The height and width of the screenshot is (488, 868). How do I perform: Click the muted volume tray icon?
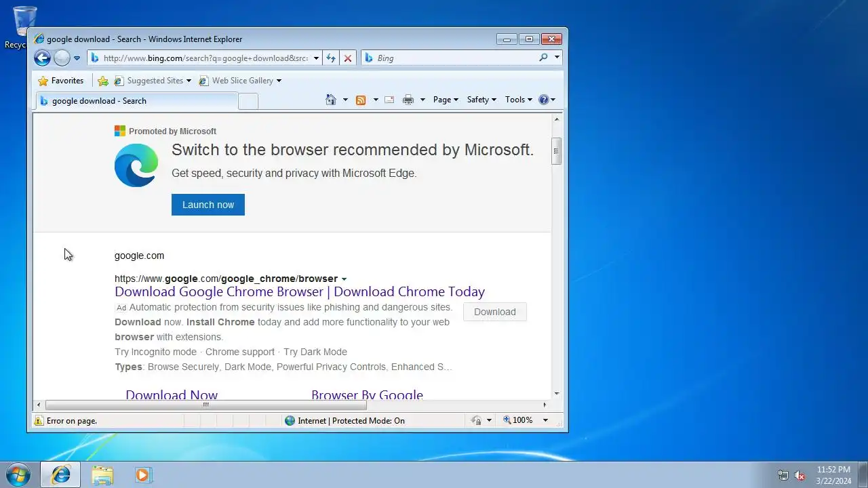[x=800, y=476]
